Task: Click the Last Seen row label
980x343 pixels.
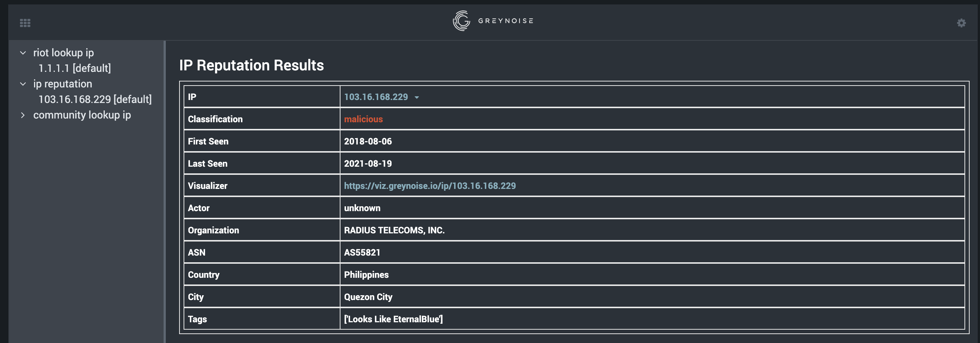Action: click(208, 164)
